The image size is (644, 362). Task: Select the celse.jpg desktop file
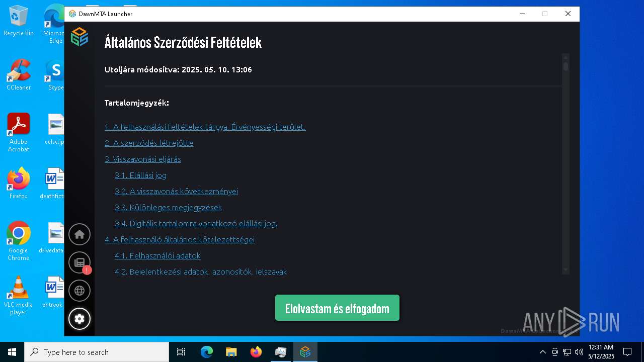[x=55, y=129]
